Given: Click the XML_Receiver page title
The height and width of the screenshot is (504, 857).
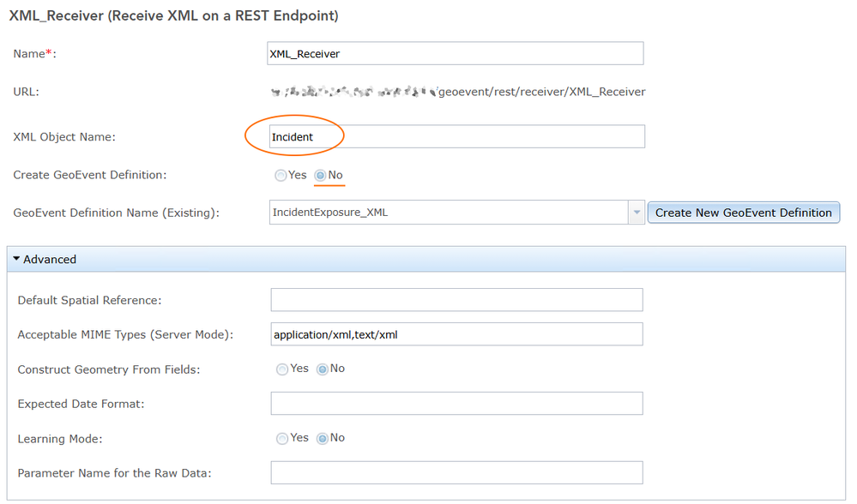Looking at the screenshot, I should pyautogui.click(x=173, y=15).
